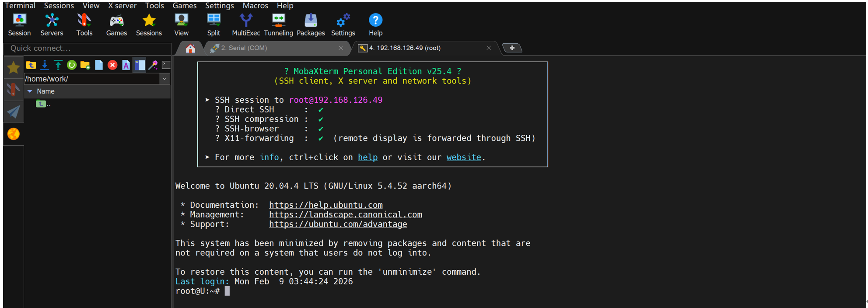The height and width of the screenshot is (308, 868).
Task: Expand the /home/work/ path dropdown
Action: click(164, 79)
